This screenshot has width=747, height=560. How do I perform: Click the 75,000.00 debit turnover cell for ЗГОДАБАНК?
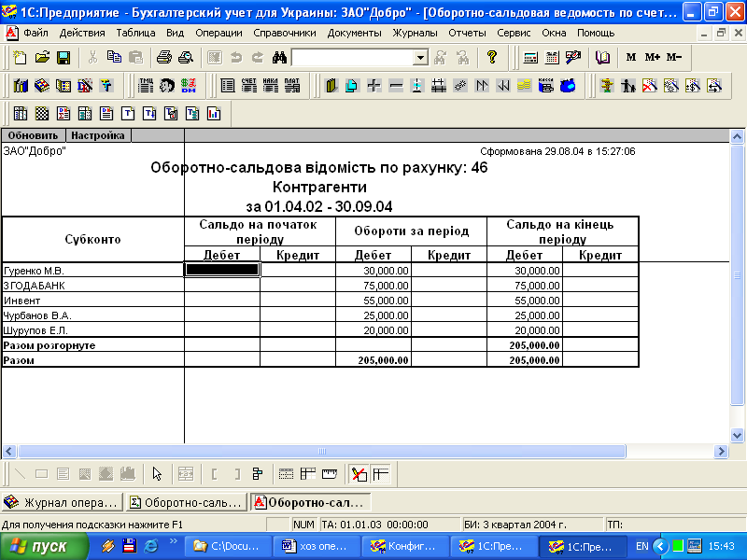[373, 286]
